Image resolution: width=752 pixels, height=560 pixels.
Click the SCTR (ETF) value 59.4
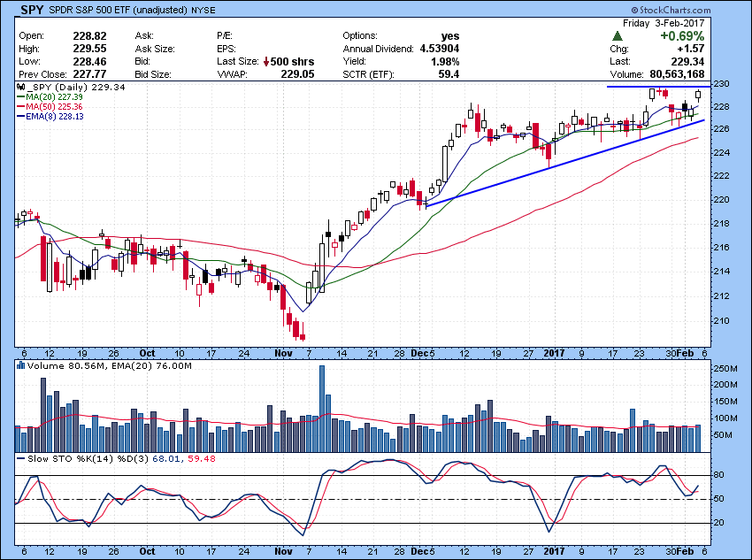[x=449, y=74]
